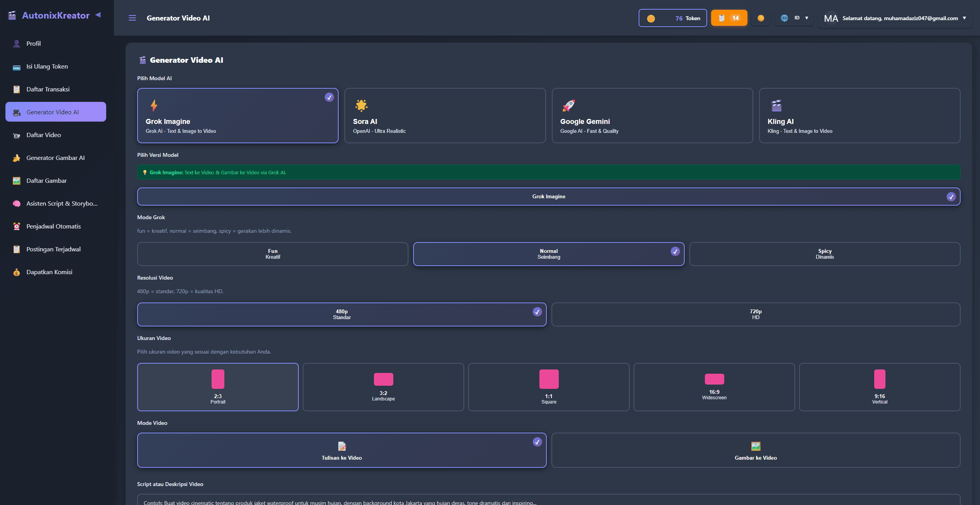Click the Gambar ke Video picture icon
Image resolution: width=980 pixels, height=505 pixels.
coord(756,446)
